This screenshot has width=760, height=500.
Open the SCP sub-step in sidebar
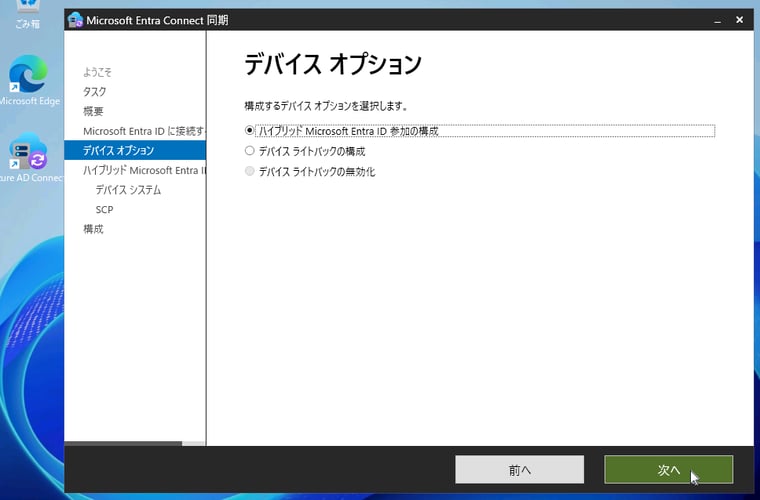point(104,210)
